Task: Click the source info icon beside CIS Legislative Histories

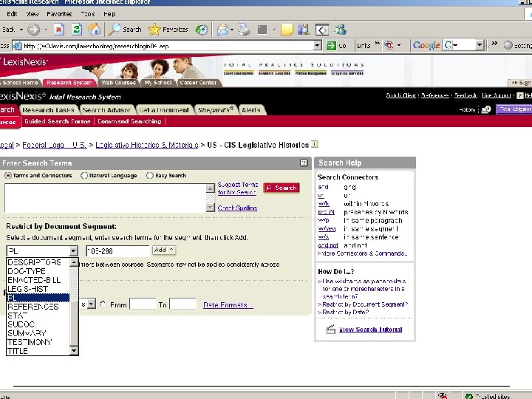Action: tap(315, 144)
